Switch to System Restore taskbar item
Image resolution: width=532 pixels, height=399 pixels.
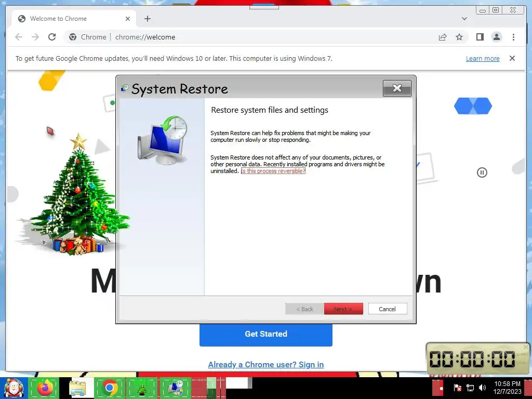175,388
